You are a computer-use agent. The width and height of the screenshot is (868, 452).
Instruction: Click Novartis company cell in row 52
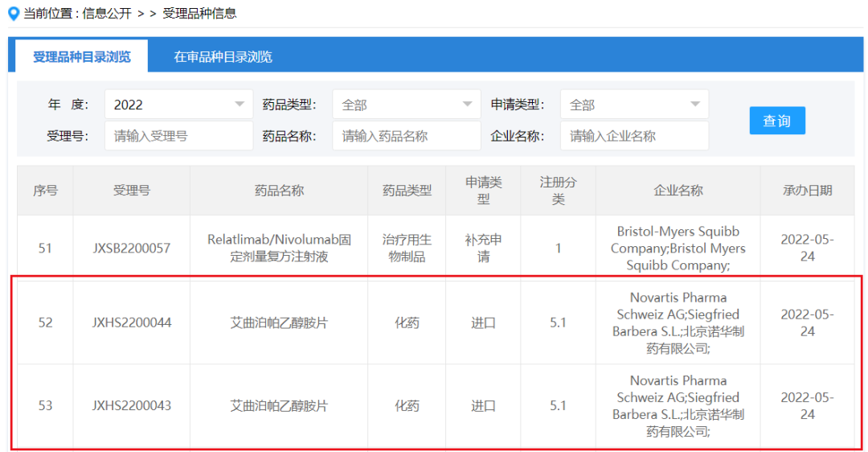678,323
